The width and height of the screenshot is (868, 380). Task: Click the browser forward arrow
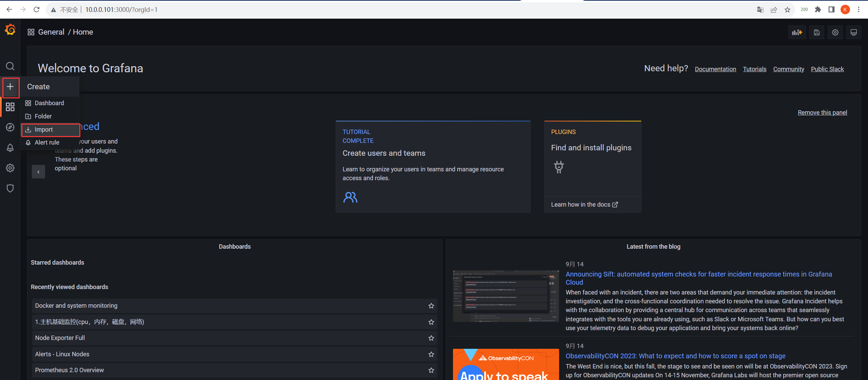pyautogui.click(x=23, y=9)
